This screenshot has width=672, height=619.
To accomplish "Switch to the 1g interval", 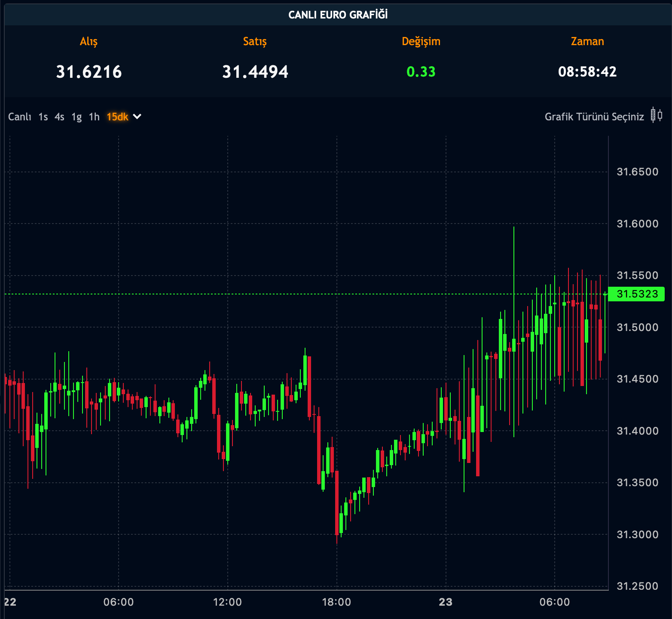I will [76, 117].
